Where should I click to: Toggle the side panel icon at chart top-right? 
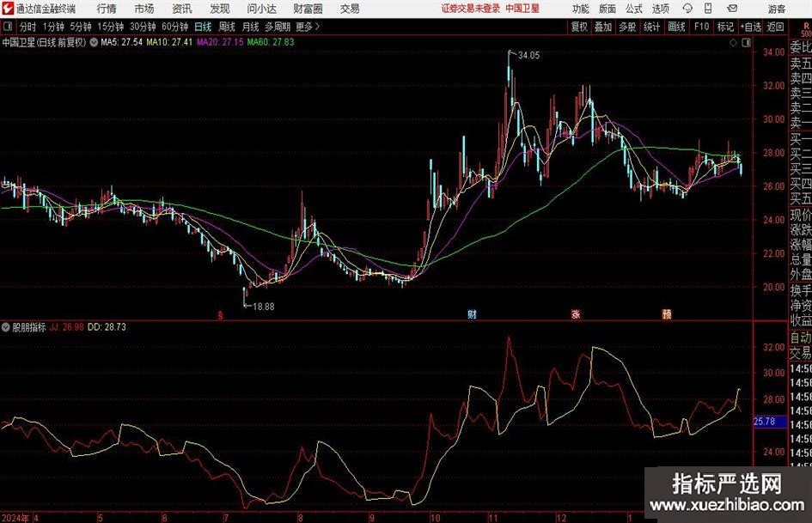coord(746,43)
